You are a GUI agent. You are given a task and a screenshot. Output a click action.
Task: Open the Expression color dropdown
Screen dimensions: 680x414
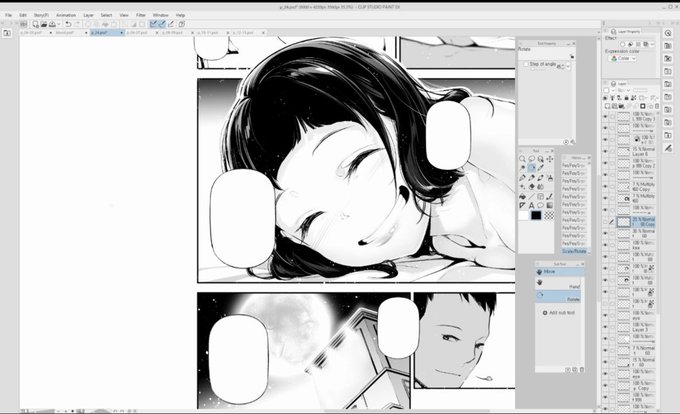pyautogui.click(x=623, y=58)
